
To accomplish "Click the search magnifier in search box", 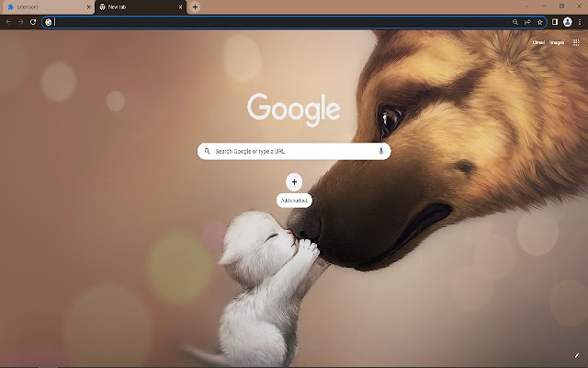I will pyautogui.click(x=207, y=151).
